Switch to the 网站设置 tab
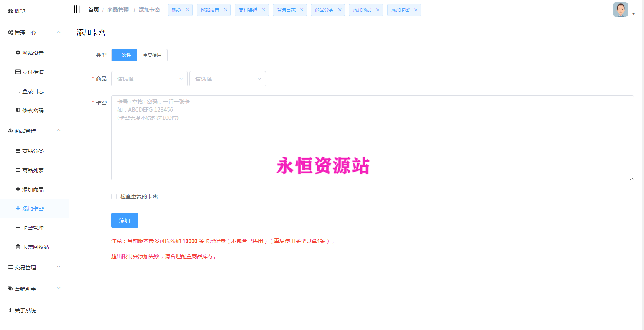 (210, 10)
